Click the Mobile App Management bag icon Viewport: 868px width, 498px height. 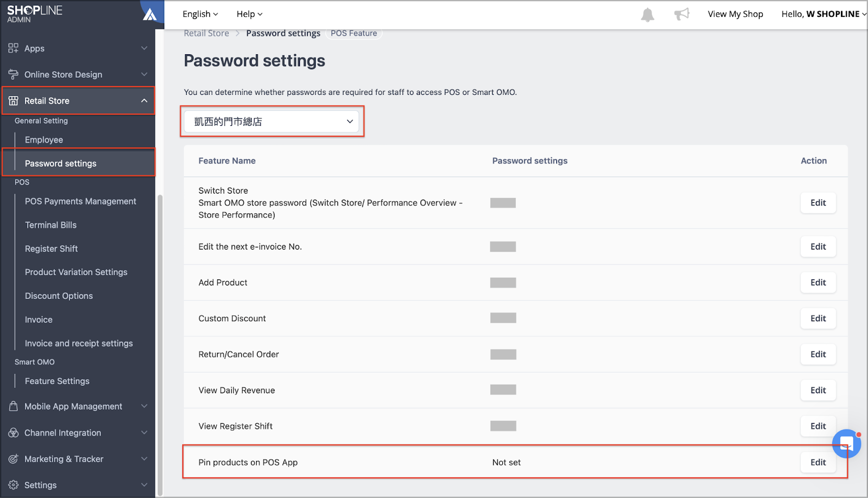click(13, 406)
